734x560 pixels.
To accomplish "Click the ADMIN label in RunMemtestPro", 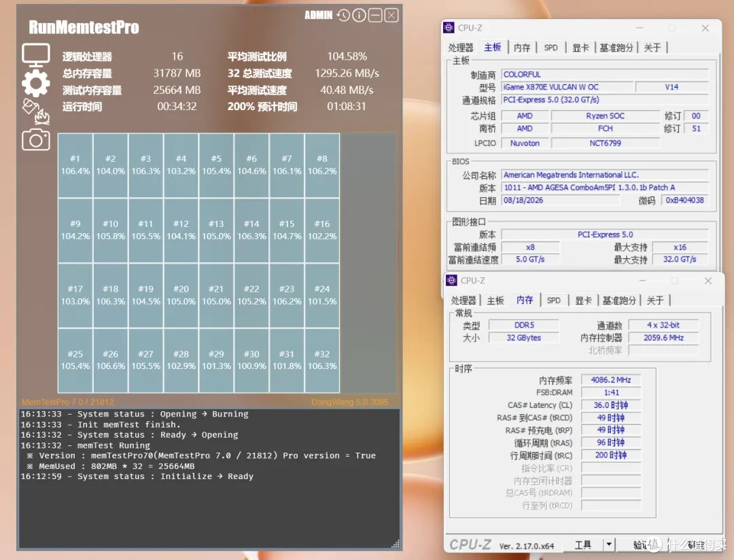I will point(318,16).
